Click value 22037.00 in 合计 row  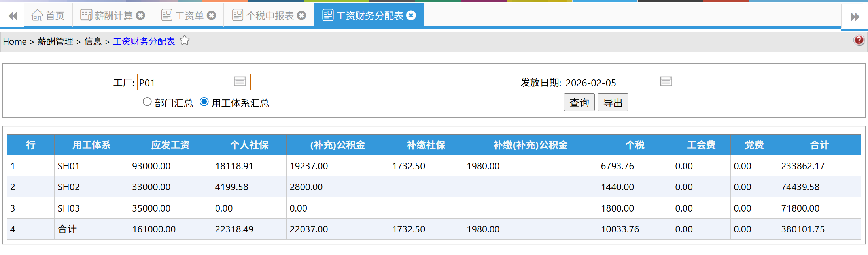(309, 229)
